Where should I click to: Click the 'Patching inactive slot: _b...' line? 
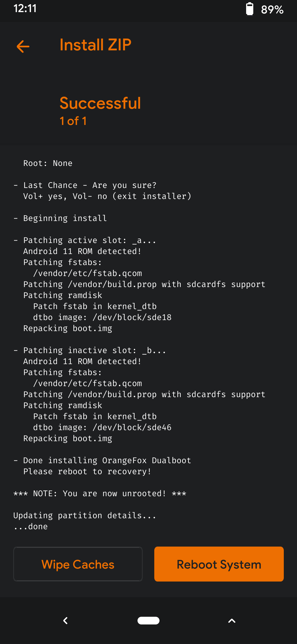pyautogui.click(x=94, y=350)
